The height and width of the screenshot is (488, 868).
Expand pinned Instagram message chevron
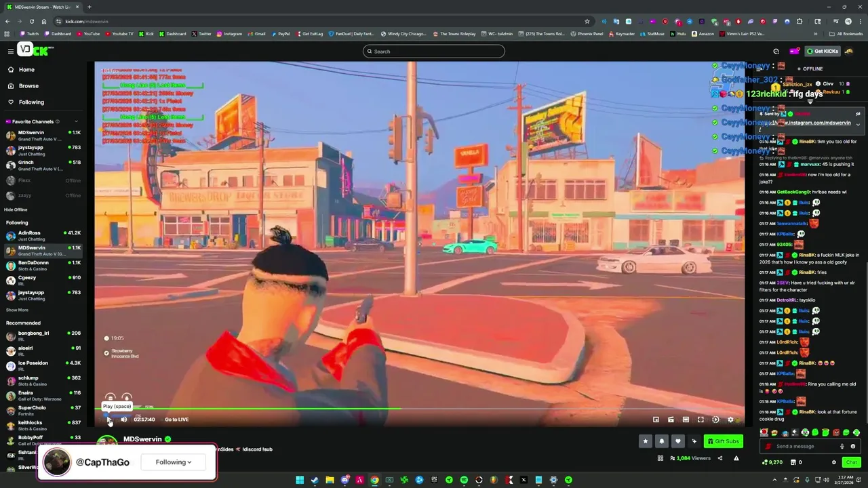[x=858, y=124]
